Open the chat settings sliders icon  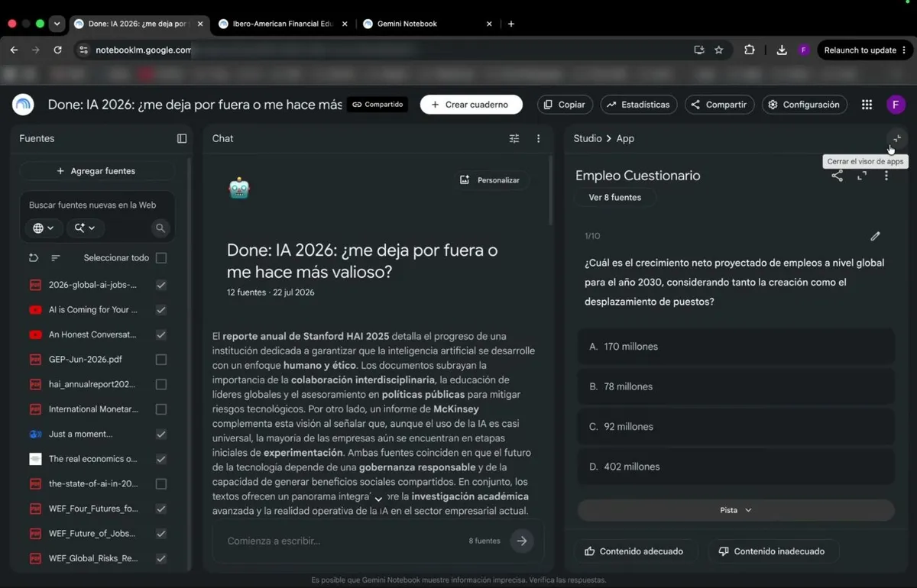(514, 138)
